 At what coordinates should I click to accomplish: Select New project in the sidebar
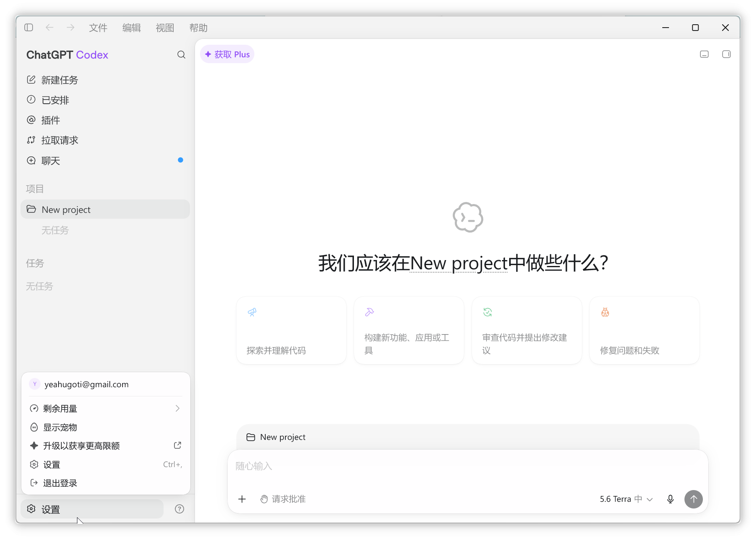pyautogui.click(x=105, y=209)
